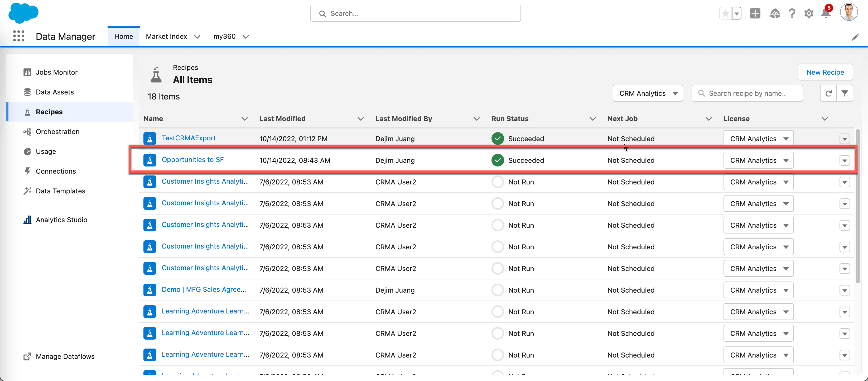This screenshot has height=381, width=868.
Task: Open the CRM Analytics license filter dropdown
Action: tap(648, 93)
